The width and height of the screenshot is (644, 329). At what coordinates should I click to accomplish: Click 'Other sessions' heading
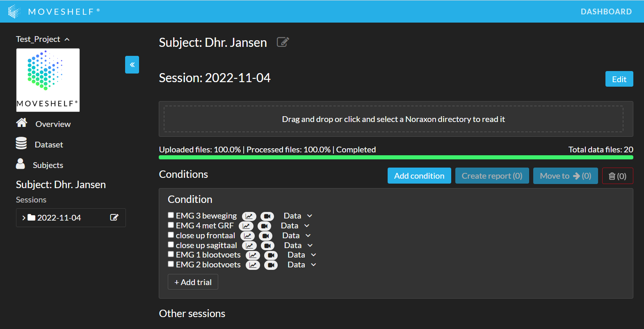pos(192,313)
